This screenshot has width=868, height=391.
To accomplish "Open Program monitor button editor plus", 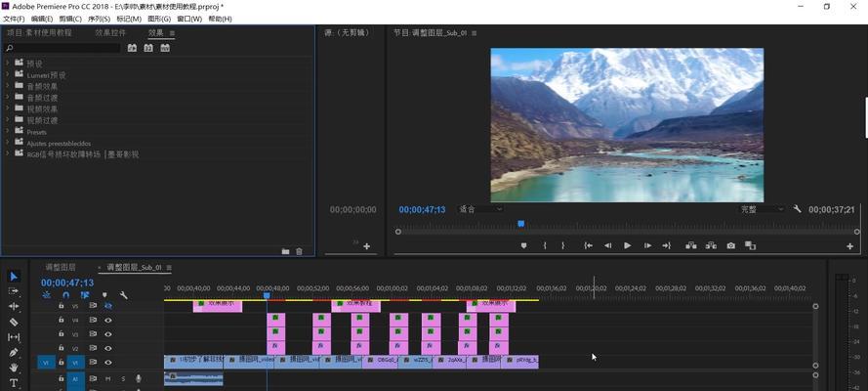I will (850, 246).
